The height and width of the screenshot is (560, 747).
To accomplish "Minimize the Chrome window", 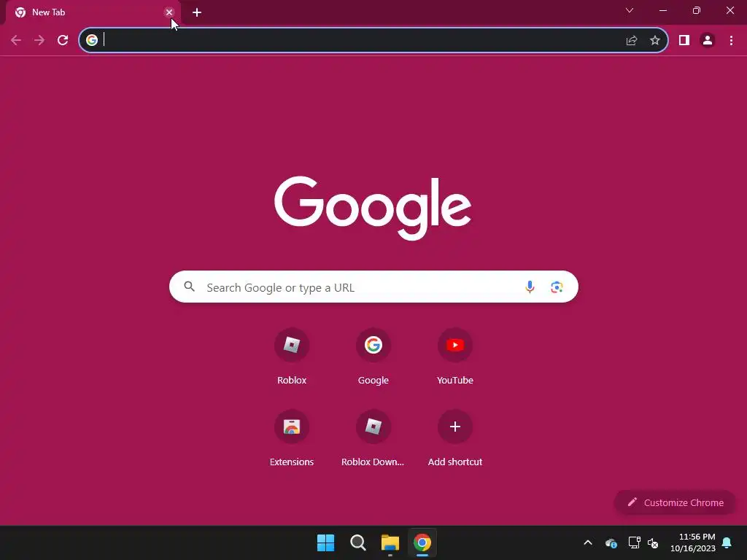I will pyautogui.click(x=662, y=10).
